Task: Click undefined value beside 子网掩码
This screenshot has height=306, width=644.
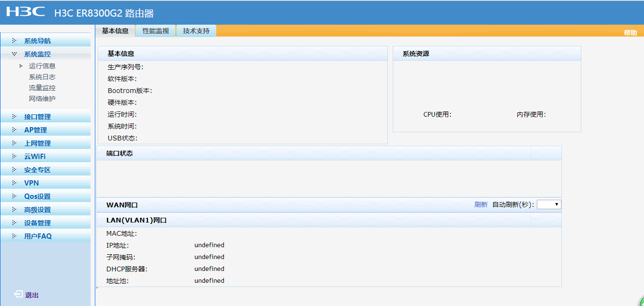Action: coord(209,257)
